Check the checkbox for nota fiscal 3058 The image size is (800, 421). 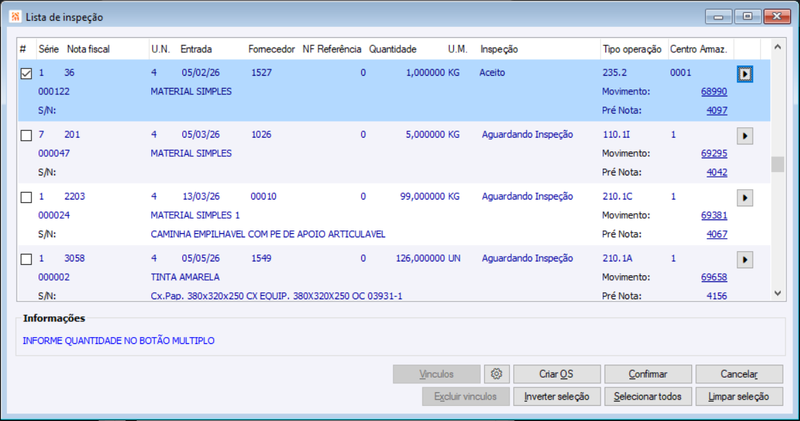click(x=26, y=259)
